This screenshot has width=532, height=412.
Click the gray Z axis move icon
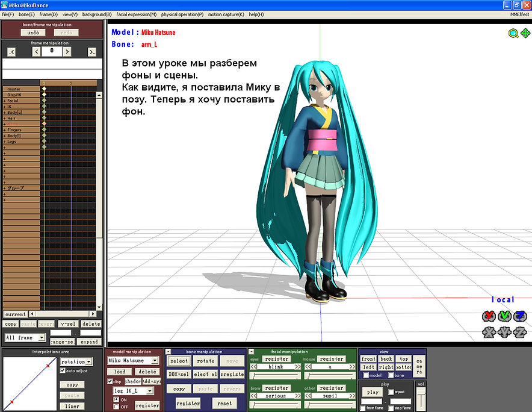(520, 332)
